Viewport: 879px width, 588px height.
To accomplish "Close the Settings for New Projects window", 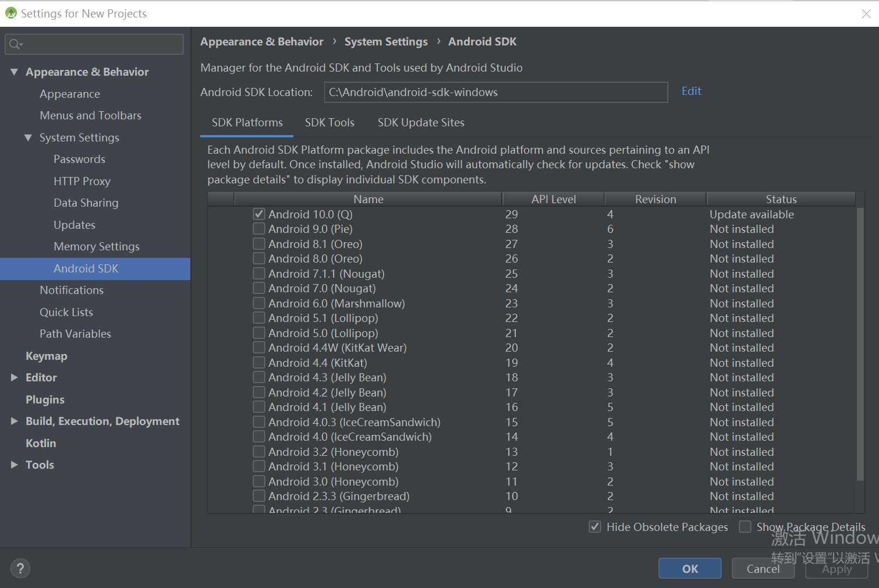I will [x=866, y=13].
